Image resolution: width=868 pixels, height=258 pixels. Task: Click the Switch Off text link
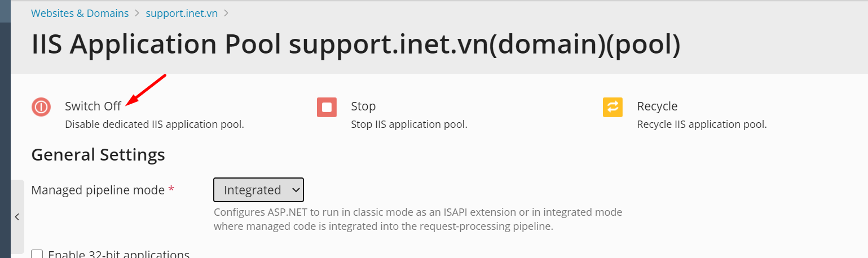tap(93, 106)
